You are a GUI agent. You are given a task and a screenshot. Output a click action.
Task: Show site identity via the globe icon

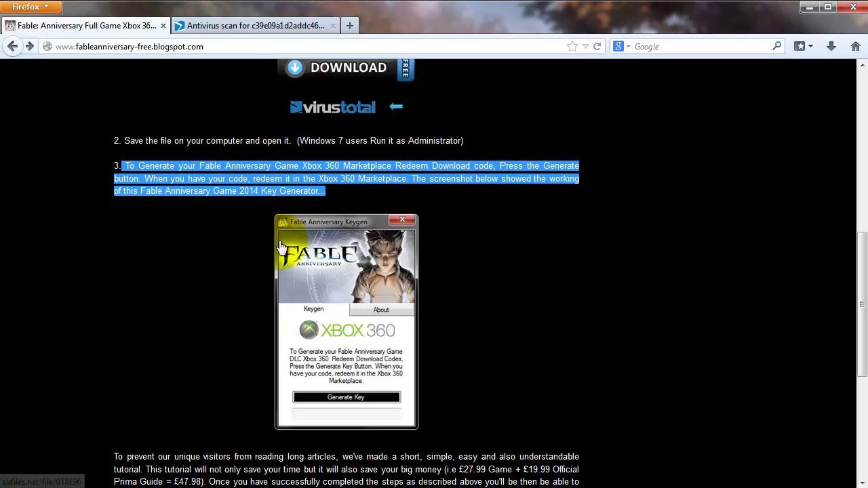[47, 47]
